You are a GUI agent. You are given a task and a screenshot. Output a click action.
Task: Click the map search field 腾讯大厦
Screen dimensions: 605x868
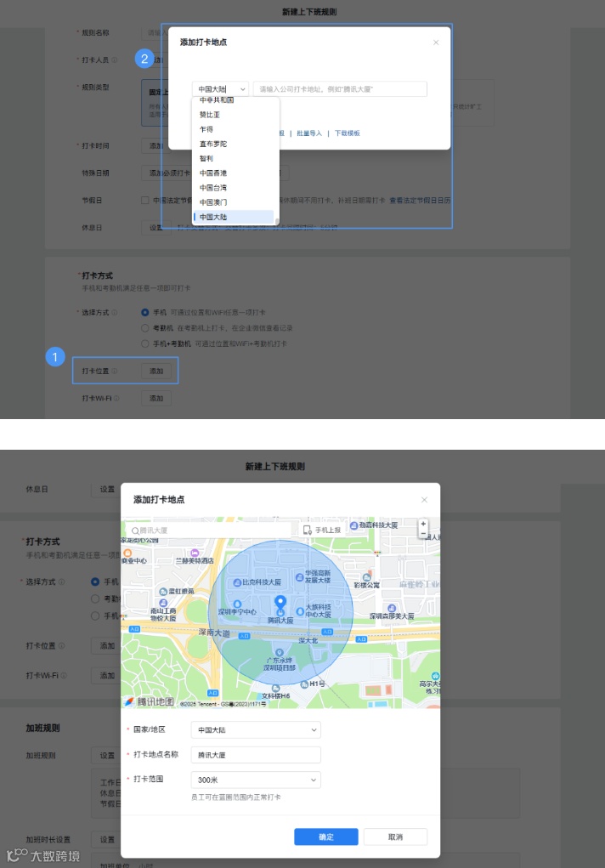click(209, 530)
